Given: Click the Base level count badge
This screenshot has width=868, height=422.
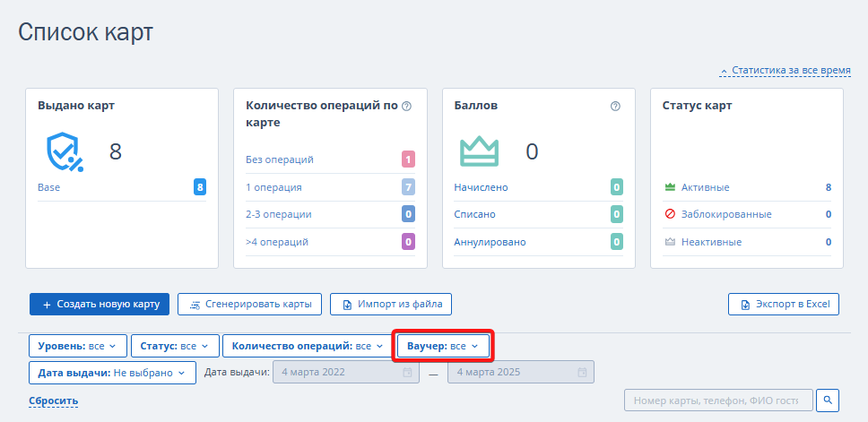Looking at the screenshot, I should (x=200, y=187).
